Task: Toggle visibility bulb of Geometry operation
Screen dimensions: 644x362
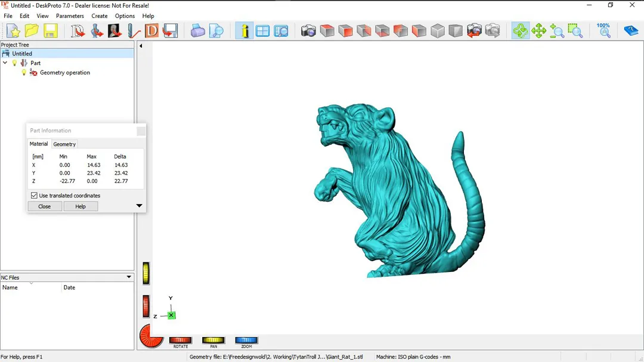Action: (24, 73)
